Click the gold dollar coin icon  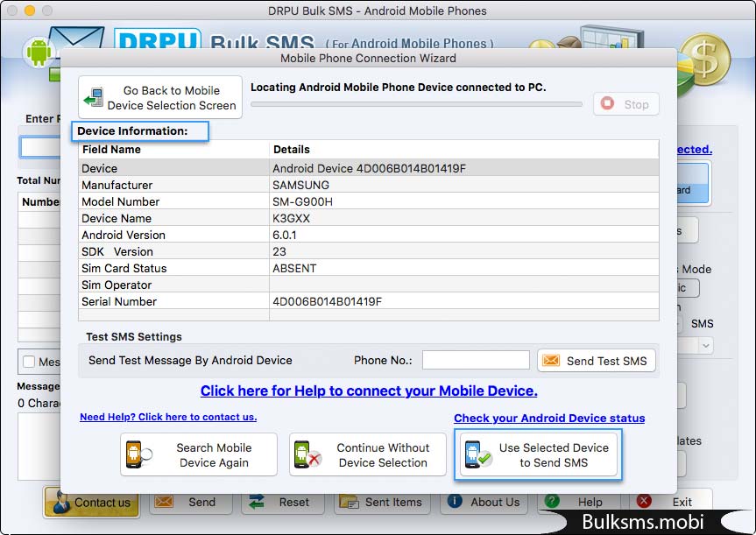point(705,60)
